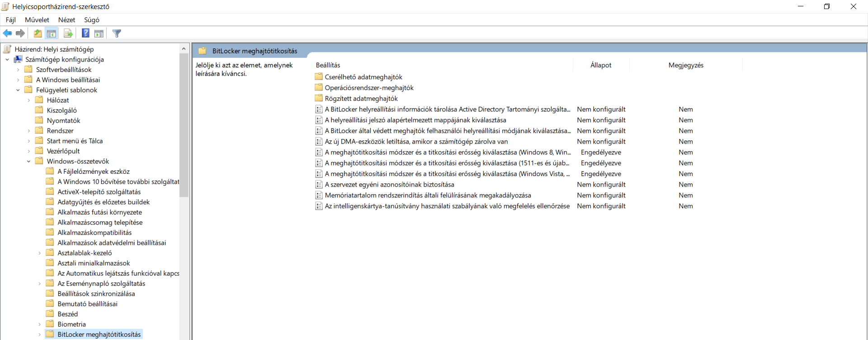
Task: Click policy icon for A helyreállítási jelszó alapértelmezett mappájának
Action: coord(319,120)
